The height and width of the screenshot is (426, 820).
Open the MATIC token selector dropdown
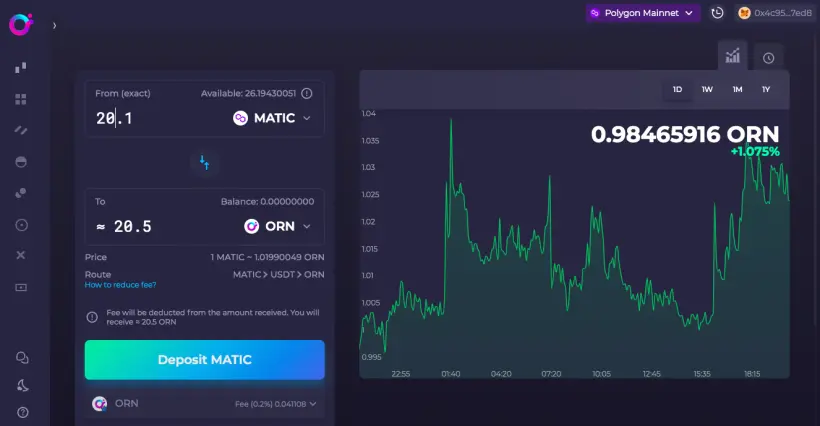pyautogui.click(x=272, y=118)
